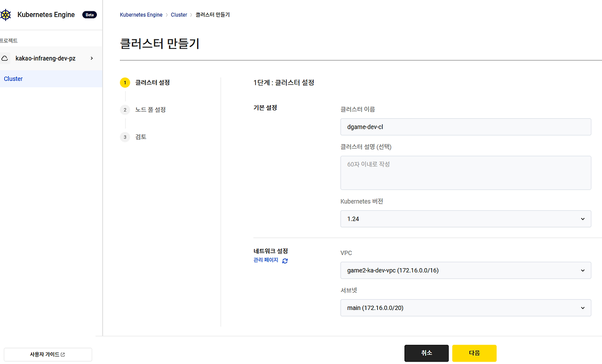
Task: Click the 클러스터 이름 field label
Action: (358, 109)
